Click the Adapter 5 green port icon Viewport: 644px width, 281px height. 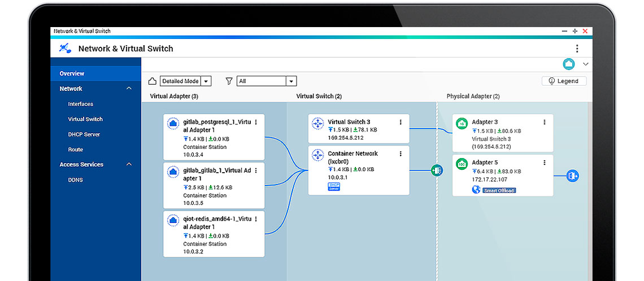[x=462, y=164]
